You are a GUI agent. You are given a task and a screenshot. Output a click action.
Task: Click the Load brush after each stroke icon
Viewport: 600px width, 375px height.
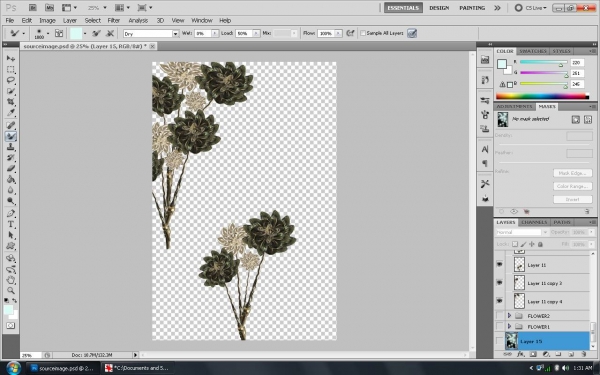tap(96, 33)
